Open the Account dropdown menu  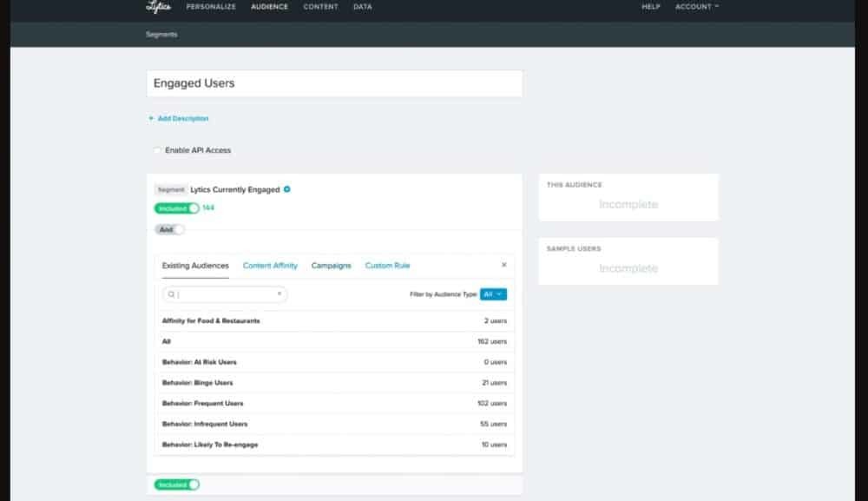click(x=697, y=7)
